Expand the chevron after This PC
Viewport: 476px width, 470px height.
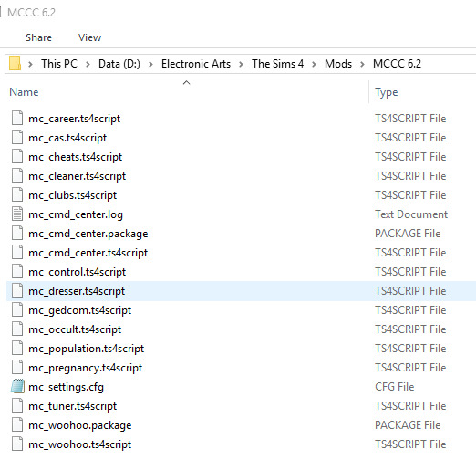(x=88, y=64)
